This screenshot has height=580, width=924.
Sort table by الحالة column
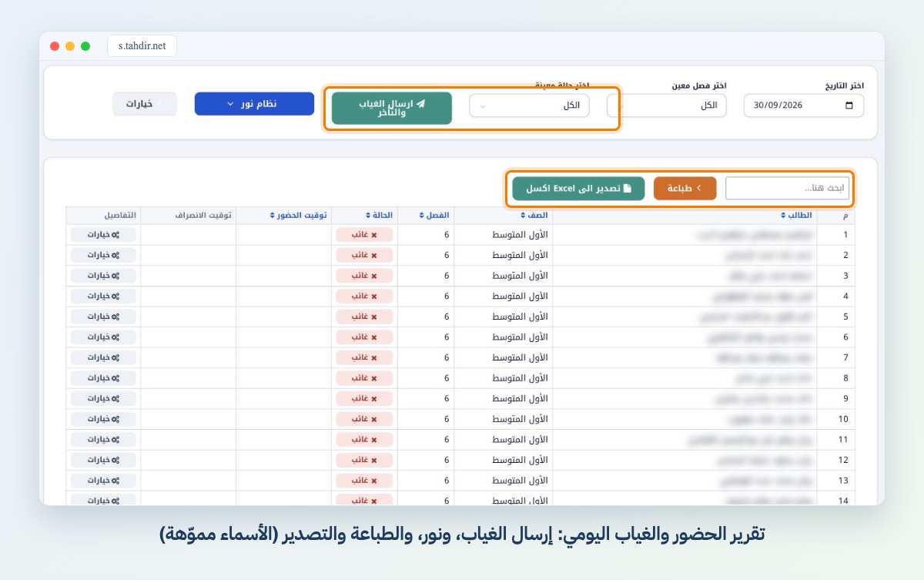click(377, 216)
